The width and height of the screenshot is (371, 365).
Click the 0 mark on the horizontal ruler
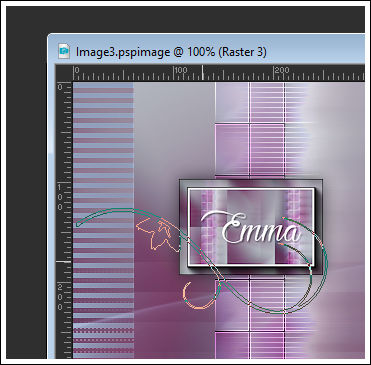(77, 70)
